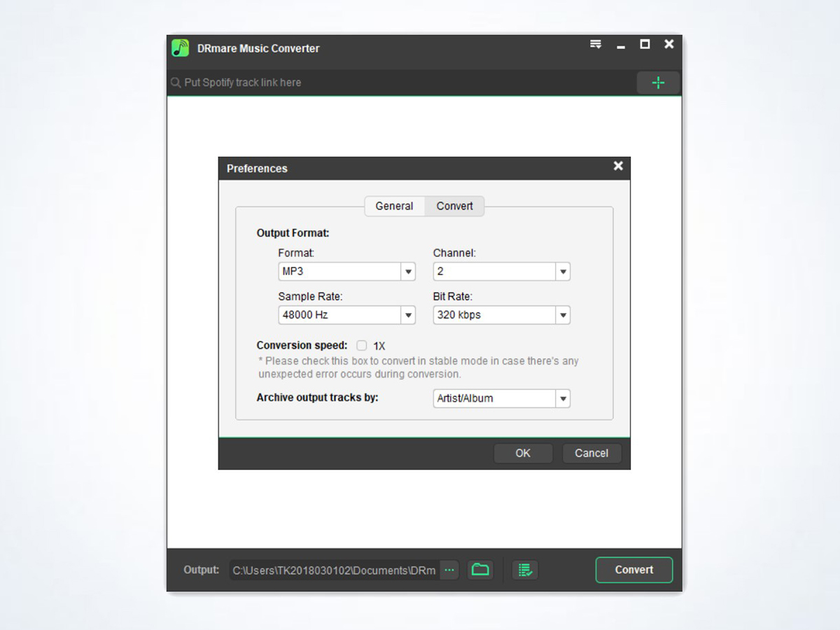Open the Channel dropdown showing 2
The height and width of the screenshot is (630, 840).
pyautogui.click(x=501, y=272)
